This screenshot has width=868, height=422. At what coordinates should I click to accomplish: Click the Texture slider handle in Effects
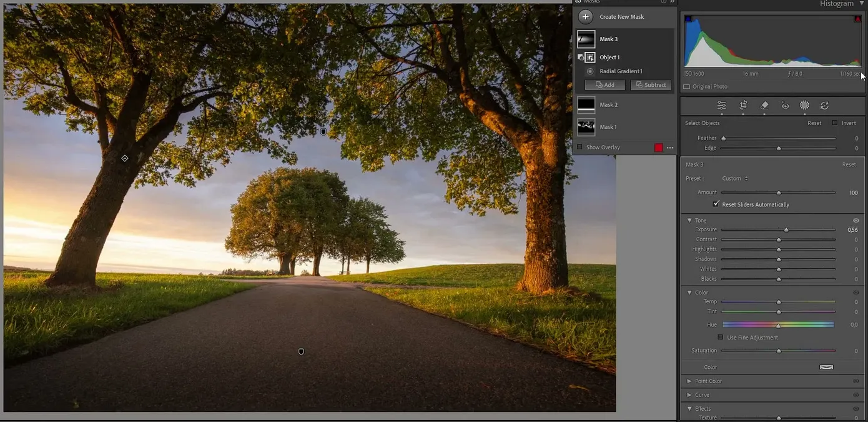[x=779, y=418]
